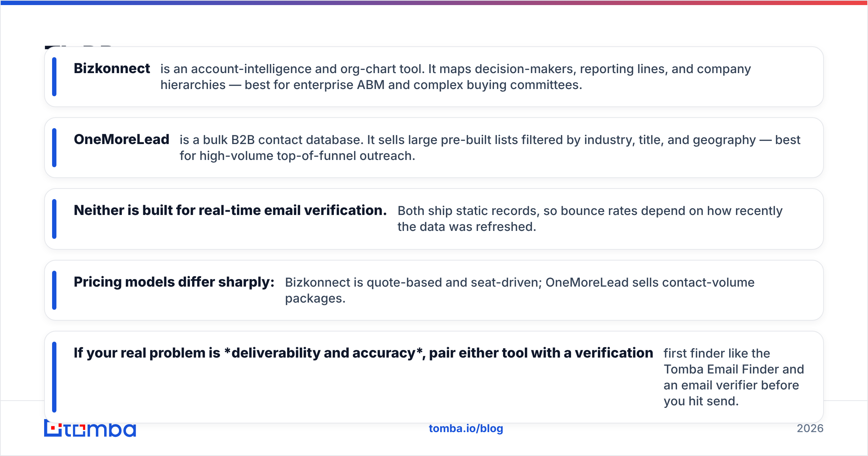Select the 'Pricing models differ sharply' heading
Screen dimensions: 868x456
click(x=174, y=282)
